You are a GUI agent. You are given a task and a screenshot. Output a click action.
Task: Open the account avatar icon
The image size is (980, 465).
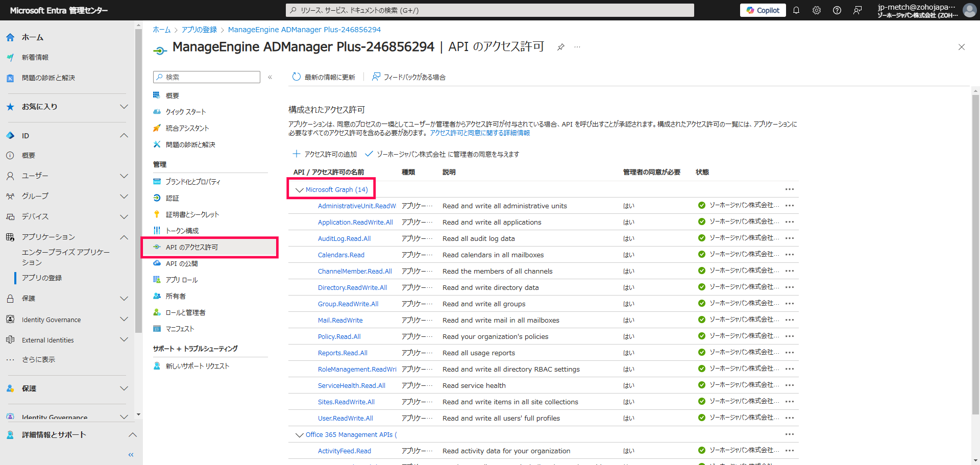[x=969, y=10]
